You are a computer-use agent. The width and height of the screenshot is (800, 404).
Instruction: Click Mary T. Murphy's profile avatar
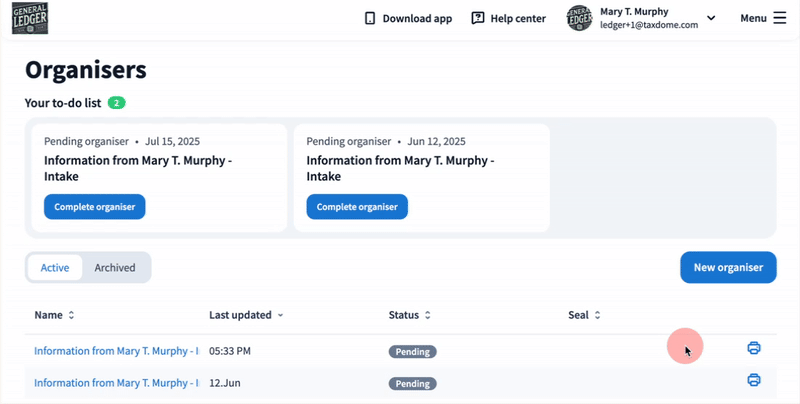coord(579,18)
